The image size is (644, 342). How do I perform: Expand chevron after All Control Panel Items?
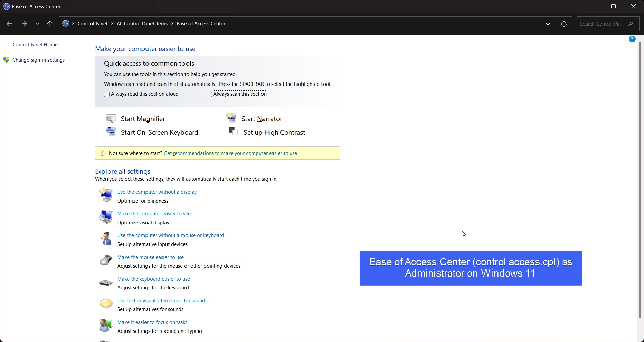pos(172,24)
